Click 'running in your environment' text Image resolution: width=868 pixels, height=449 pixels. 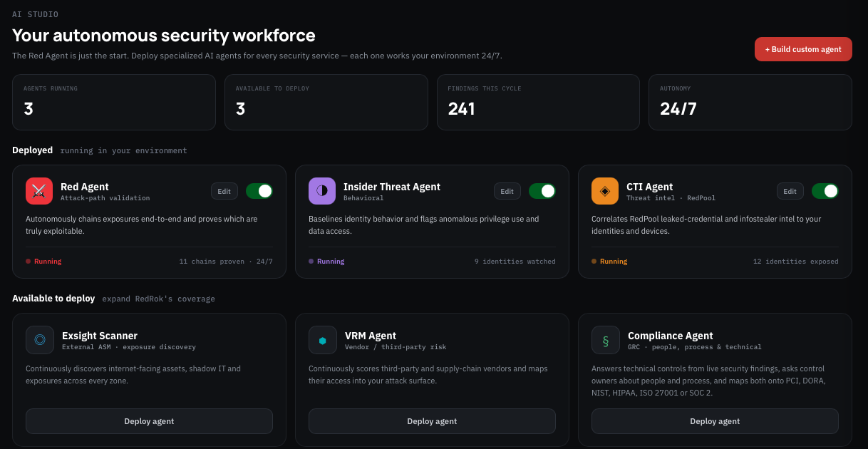(x=123, y=151)
